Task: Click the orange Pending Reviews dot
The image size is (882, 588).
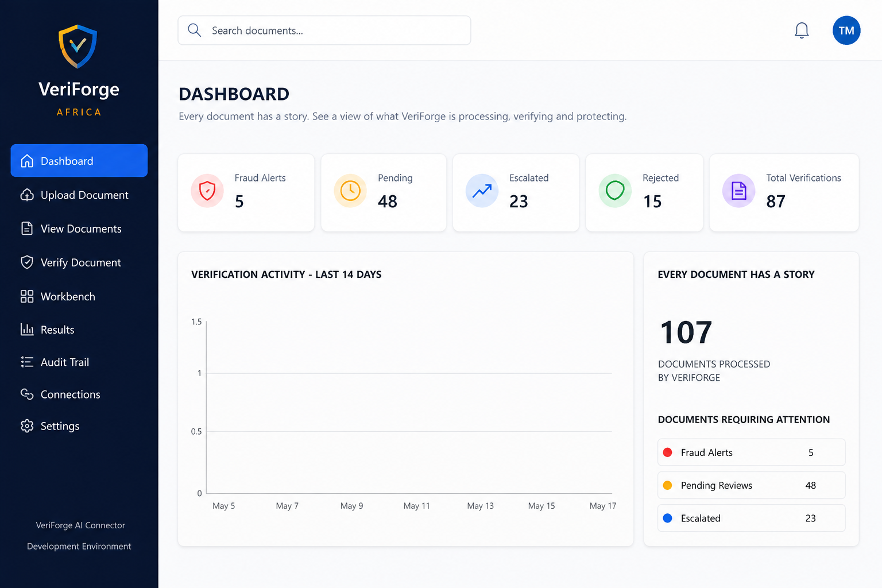Action: (x=668, y=485)
